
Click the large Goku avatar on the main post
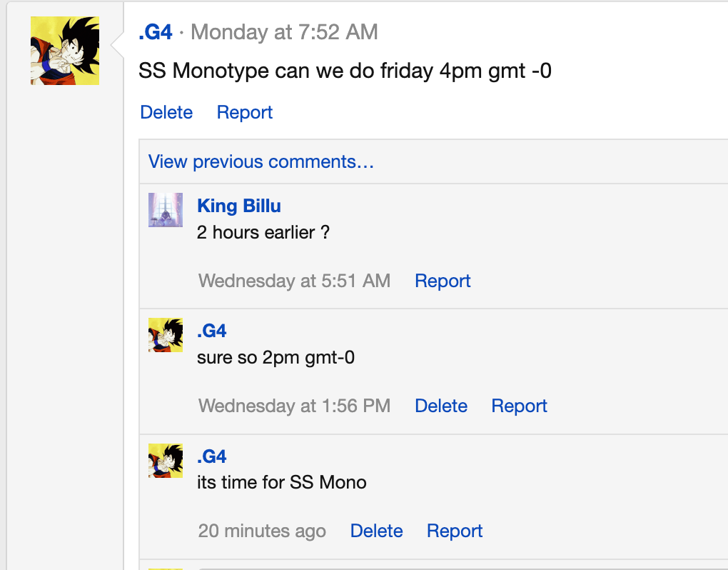tap(65, 51)
